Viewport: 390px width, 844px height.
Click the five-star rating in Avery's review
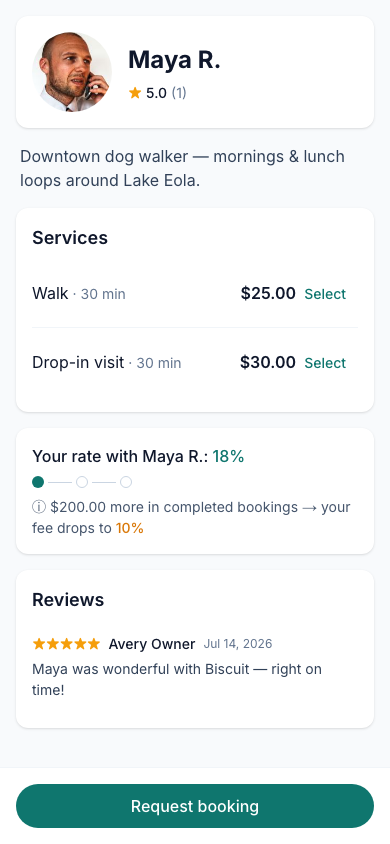[66, 644]
